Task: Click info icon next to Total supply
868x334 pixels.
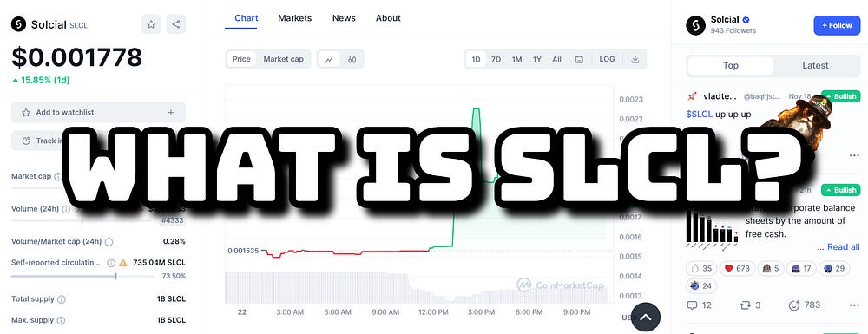Action: click(x=62, y=299)
